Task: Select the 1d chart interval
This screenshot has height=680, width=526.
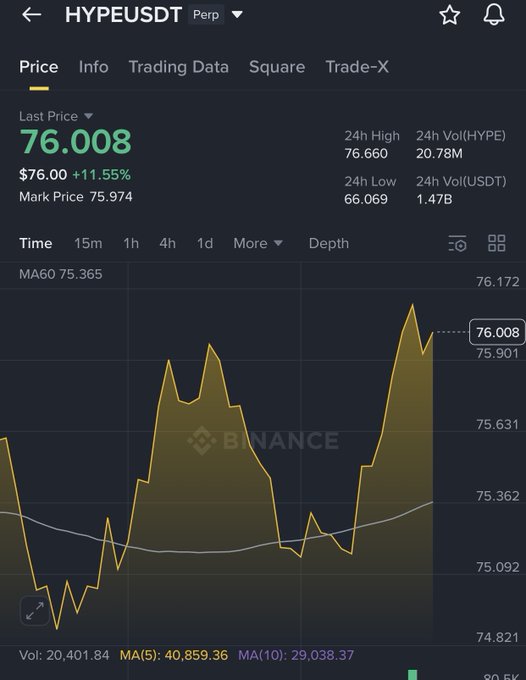Action: pyautogui.click(x=205, y=243)
